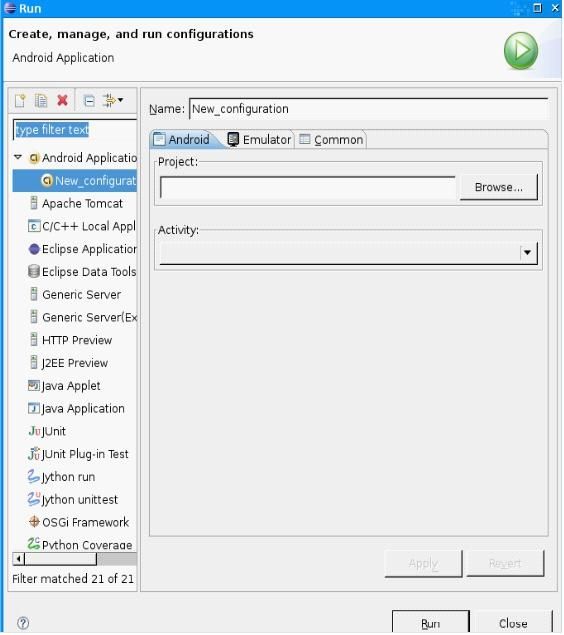Click the Run button
564x635 pixels.
point(430,623)
